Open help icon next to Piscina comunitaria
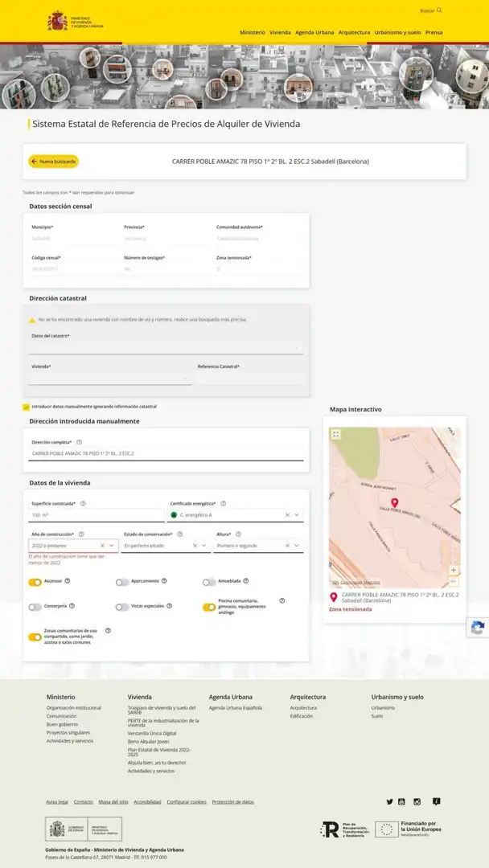The width and height of the screenshot is (489, 868). point(281,600)
